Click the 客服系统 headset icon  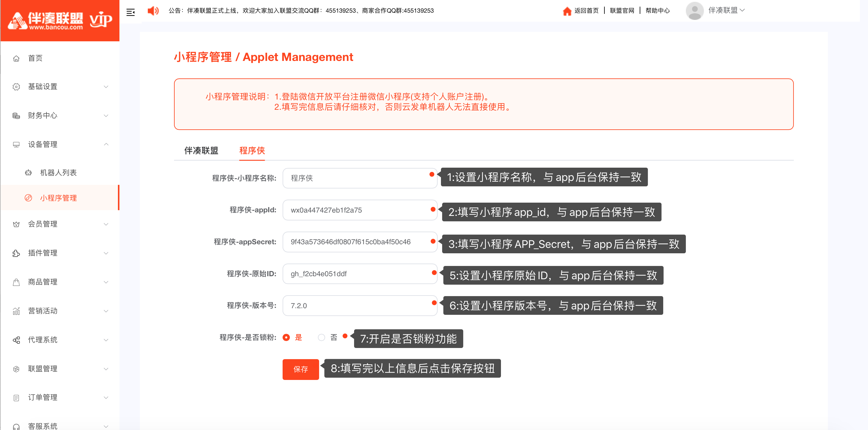point(16,426)
